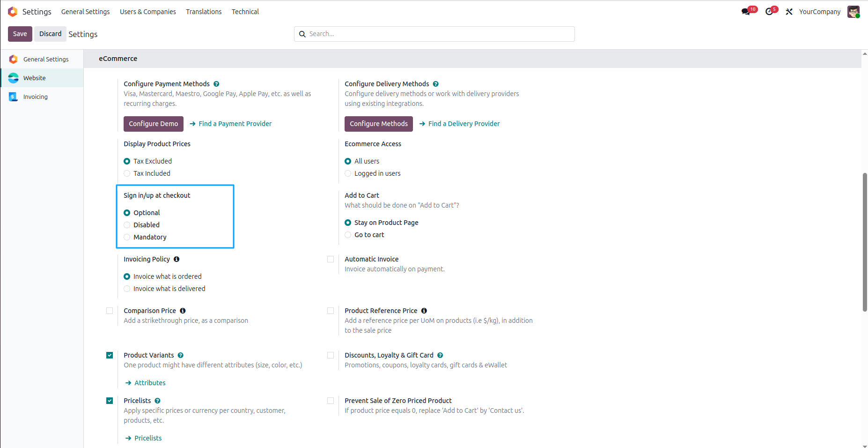Open the Translations menu
The width and height of the screenshot is (868, 448).
pos(204,12)
